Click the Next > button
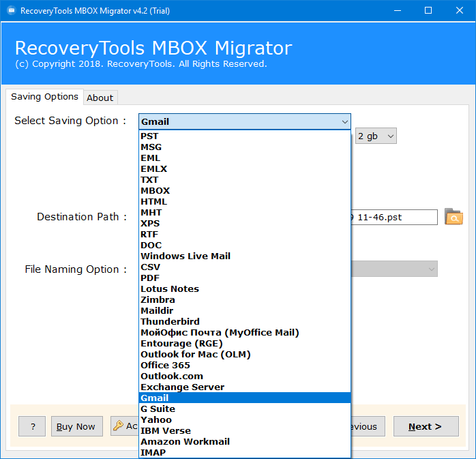This screenshot has height=459, width=476. coord(426,426)
